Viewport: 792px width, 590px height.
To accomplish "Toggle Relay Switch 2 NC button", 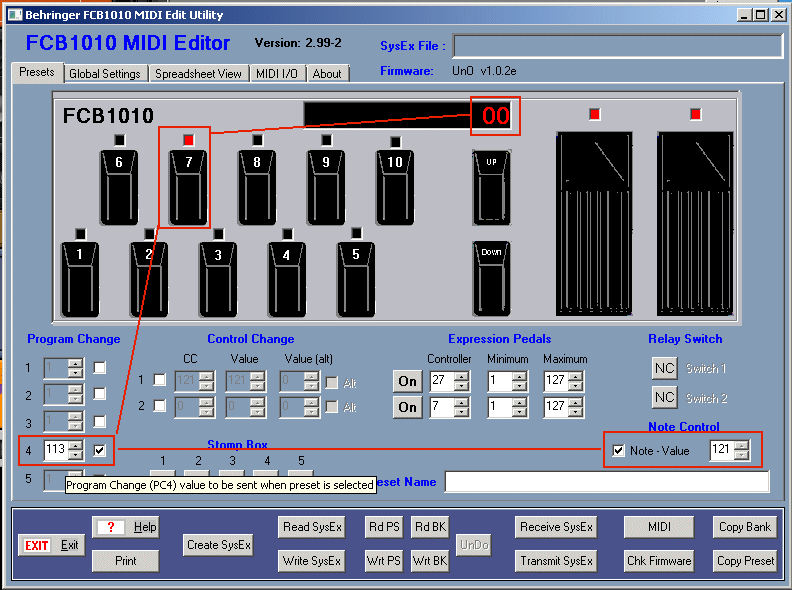I will click(665, 398).
